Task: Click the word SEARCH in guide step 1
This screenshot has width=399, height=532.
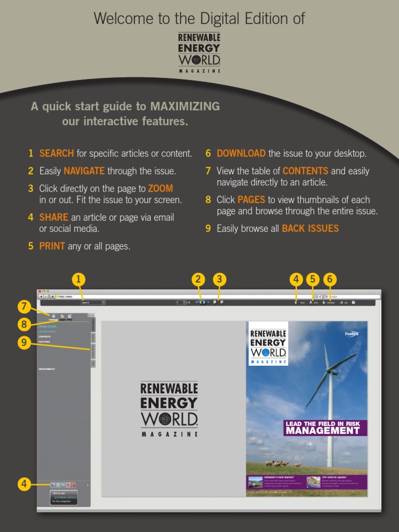Action: [57, 153]
